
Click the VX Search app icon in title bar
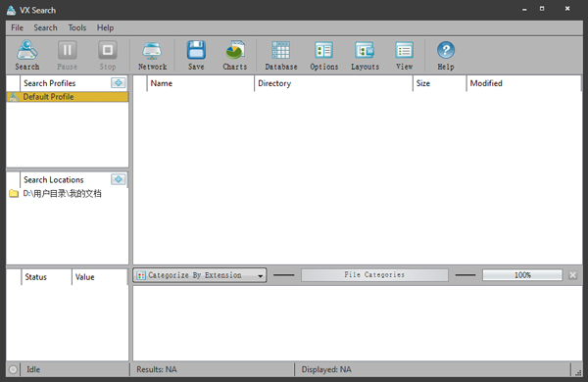click(11, 10)
